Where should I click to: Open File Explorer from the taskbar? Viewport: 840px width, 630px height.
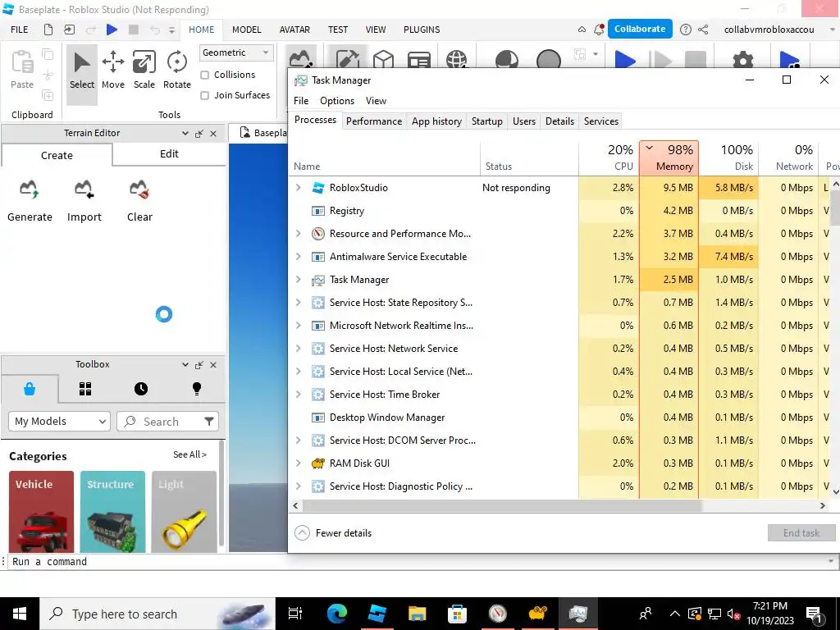pos(417,614)
